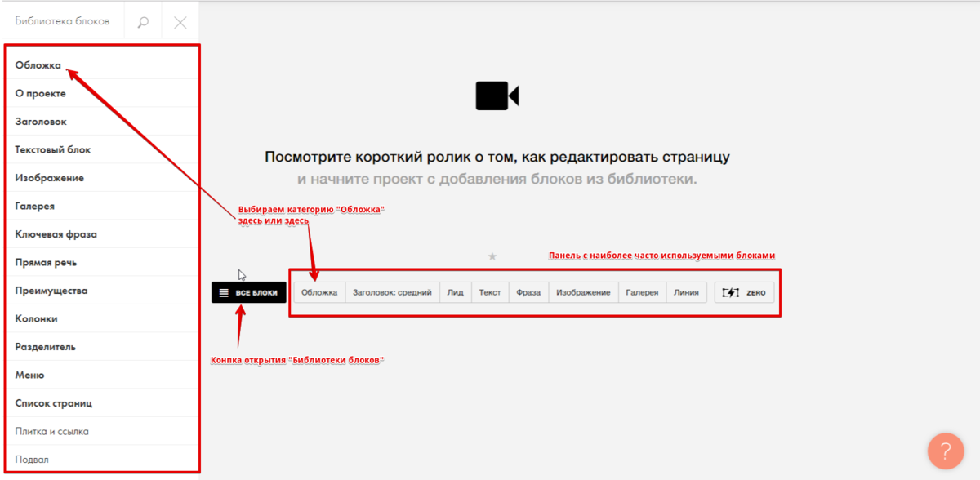This screenshot has width=980, height=480.
Task: Add an Обложка block from the quick panel
Action: (x=319, y=291)
